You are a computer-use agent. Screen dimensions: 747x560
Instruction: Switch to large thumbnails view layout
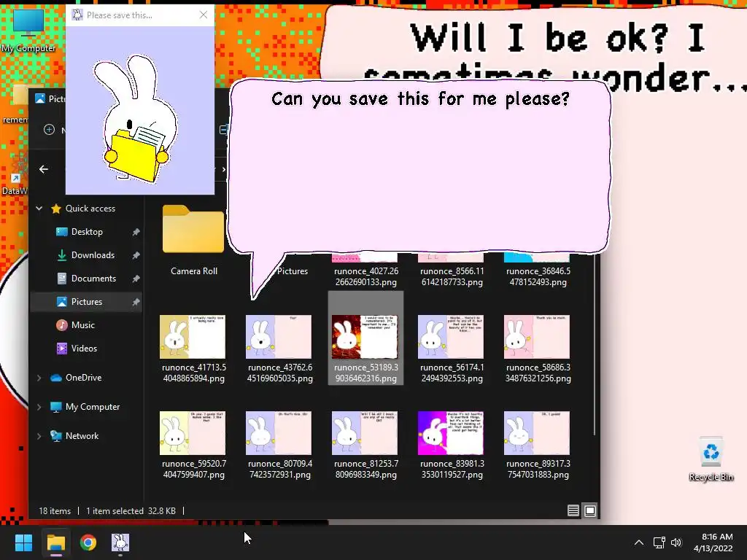(x=589, y=510)
